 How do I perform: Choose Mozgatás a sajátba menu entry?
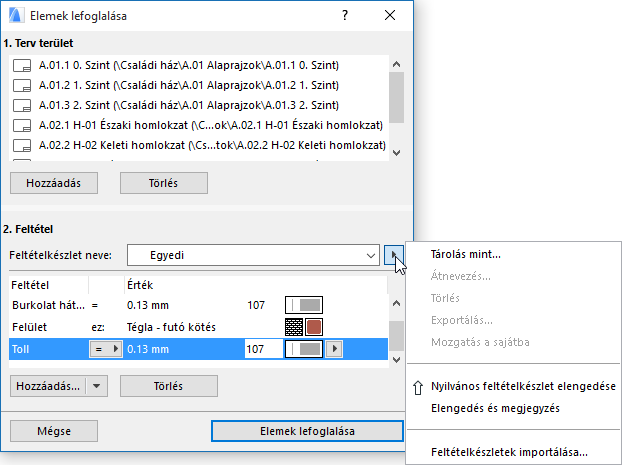pyautogui.click(x=480, y=342)
